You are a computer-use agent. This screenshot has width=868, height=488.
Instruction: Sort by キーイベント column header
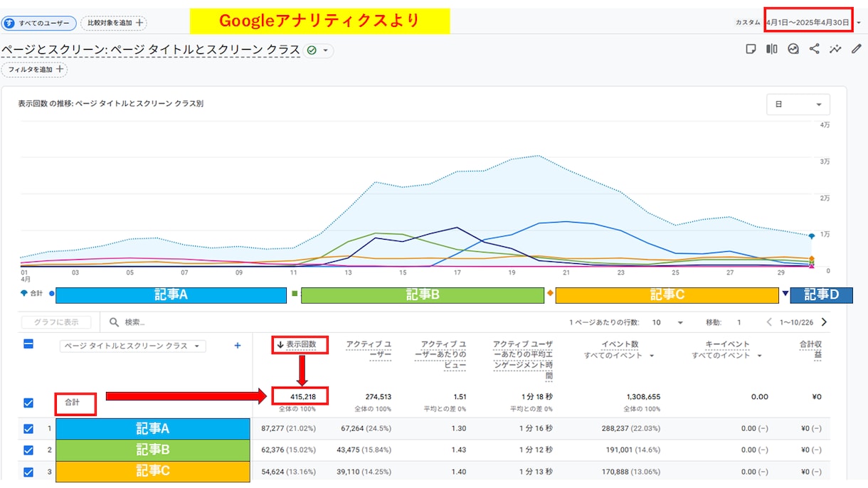coord(726,344)
